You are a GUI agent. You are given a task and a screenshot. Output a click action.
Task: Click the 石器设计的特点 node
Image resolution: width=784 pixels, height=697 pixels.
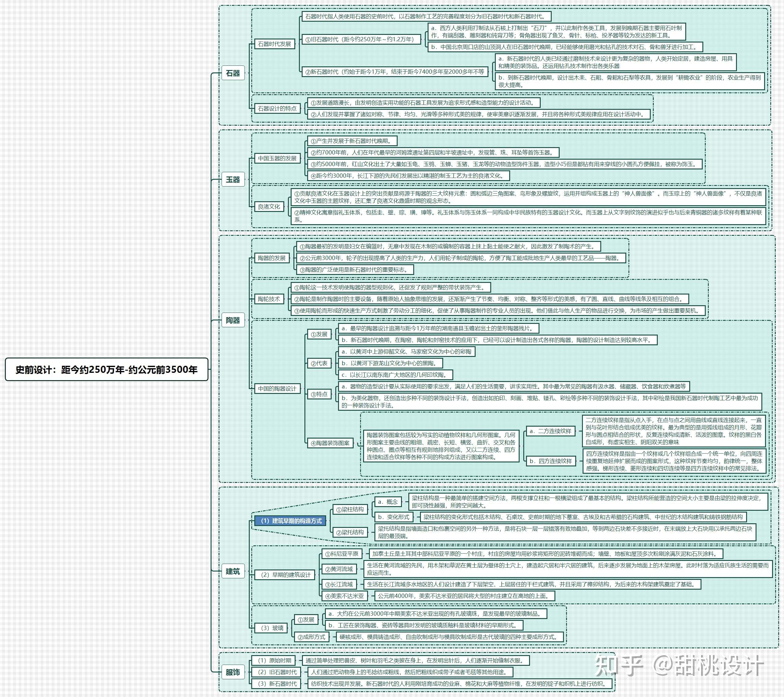pos(277,109)
